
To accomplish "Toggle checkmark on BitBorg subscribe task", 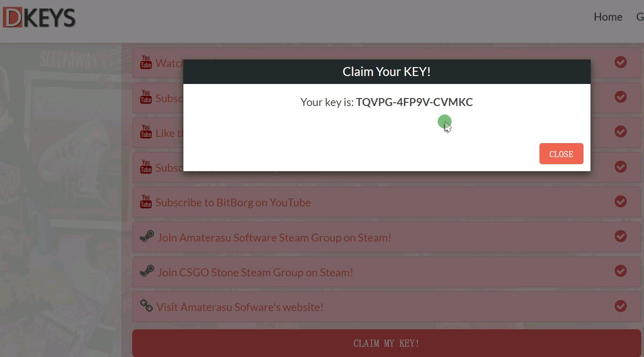I will pyautogui.click(x=621, y=201).
